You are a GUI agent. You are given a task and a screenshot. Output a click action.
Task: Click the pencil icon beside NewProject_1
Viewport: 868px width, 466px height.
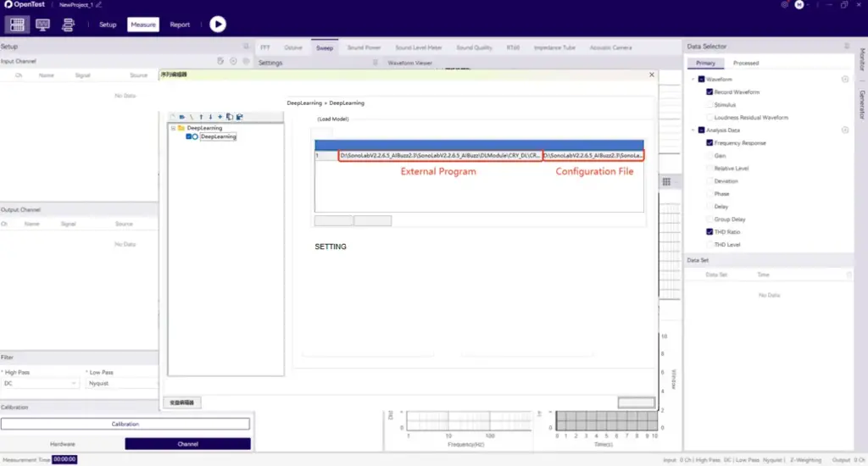click(99, 5)
